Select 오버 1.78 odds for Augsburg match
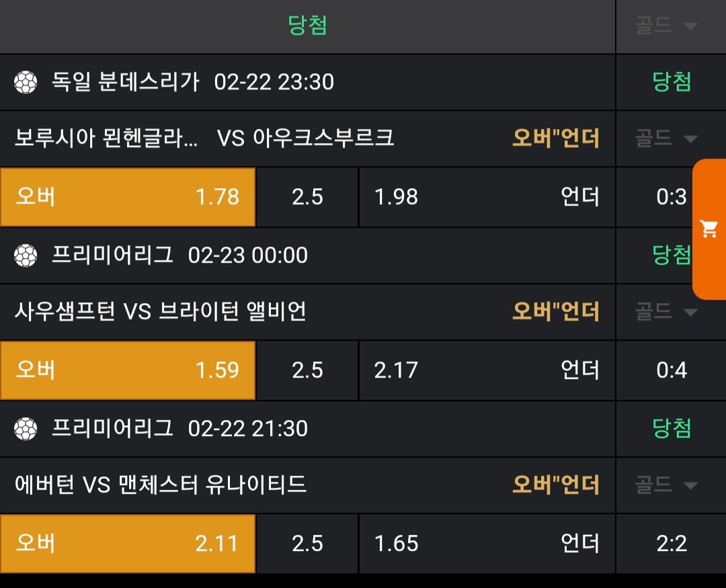726x588 pixels. pos(128,197)
